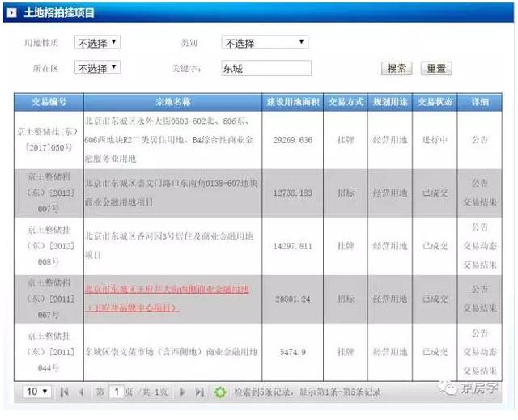Open the 类别 dropdown
Image resolution: width=518 pixels, height=420 pixels.
(265, 43)
